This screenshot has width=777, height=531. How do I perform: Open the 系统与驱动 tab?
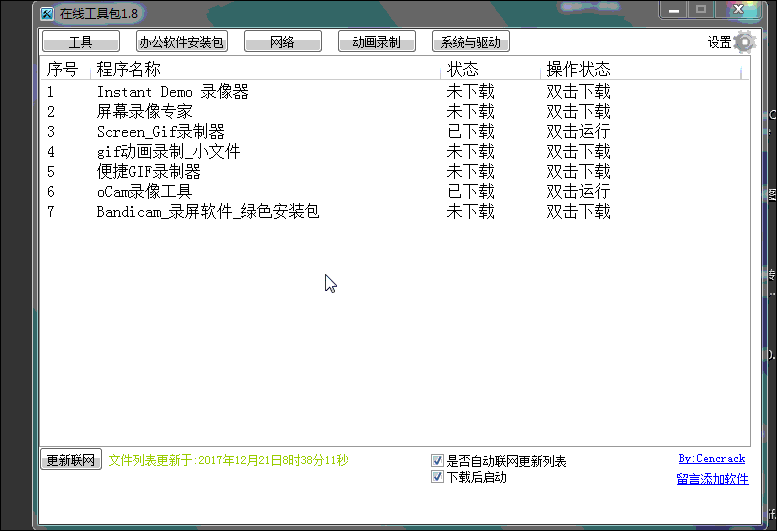(471, 41)
